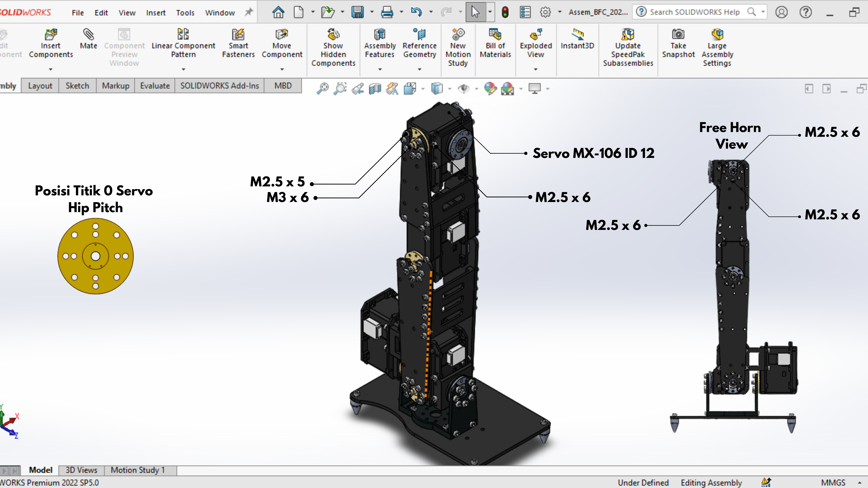Show Hidden Components
Viewport: 868px width, 488px height.
click(x=333, y=48)
